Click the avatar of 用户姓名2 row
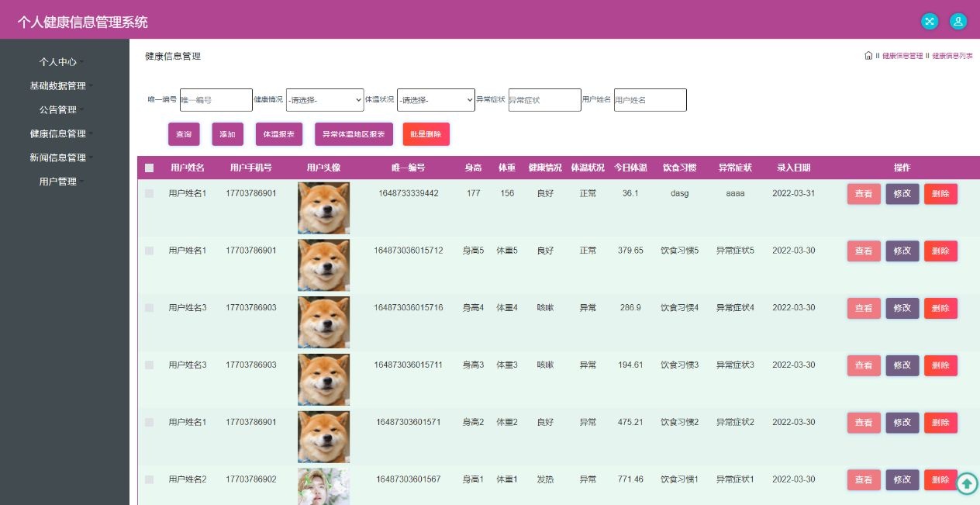Screen dimensions: 980x505 tap(323, 486)
